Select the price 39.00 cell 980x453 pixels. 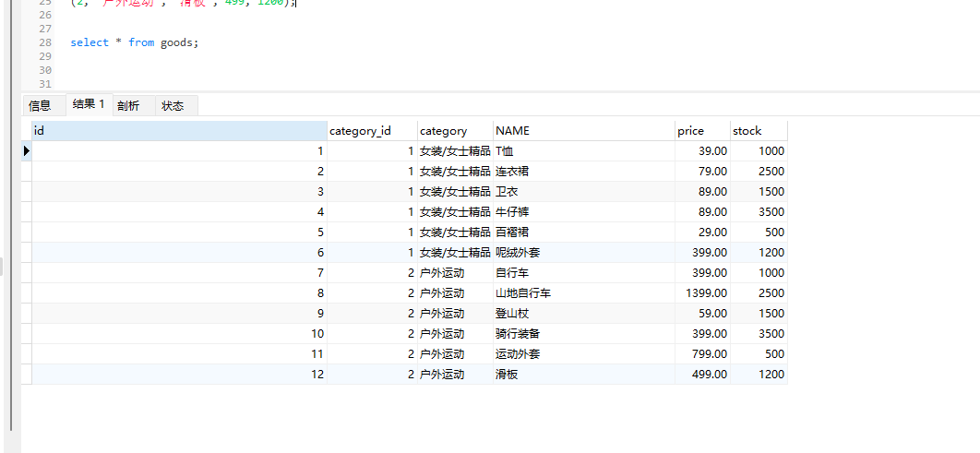tap(702, 150)
